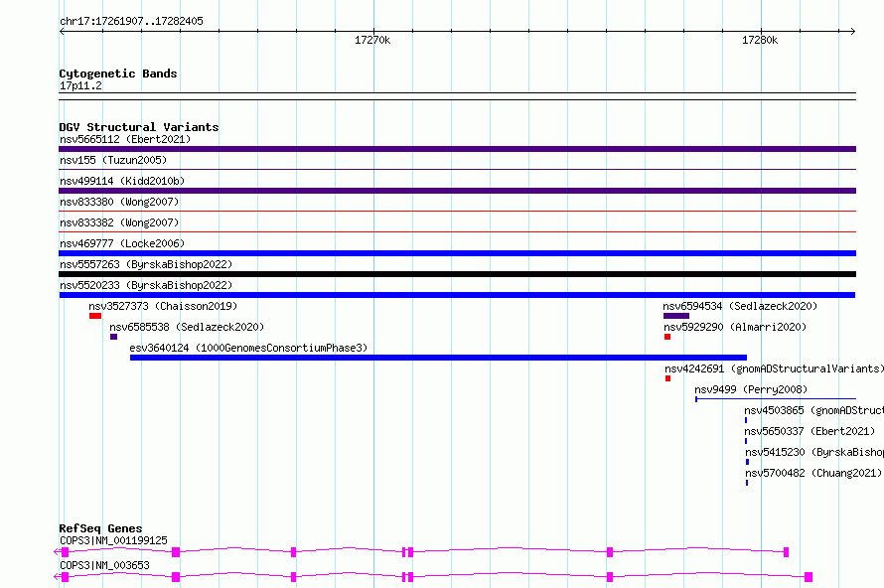Image resolution: width=884 pixels, height=588 pixels.
Task: Open variant nsv6594534 (Sedlazeck2020) label
Action: [740, 306]
